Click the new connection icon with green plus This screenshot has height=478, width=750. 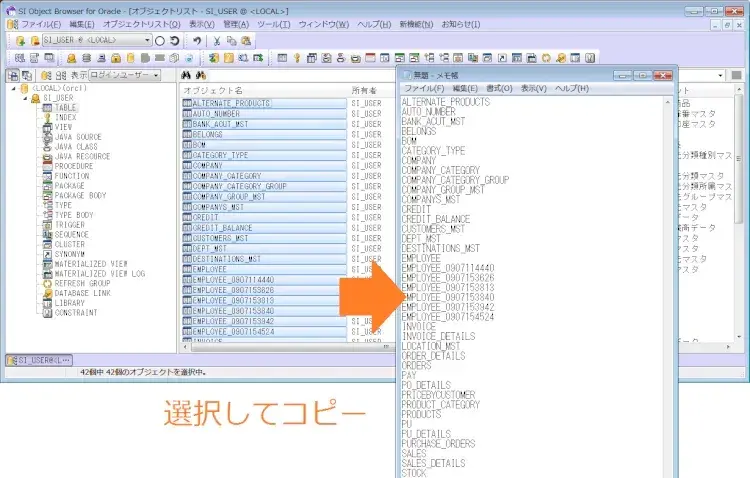[20, 41]
